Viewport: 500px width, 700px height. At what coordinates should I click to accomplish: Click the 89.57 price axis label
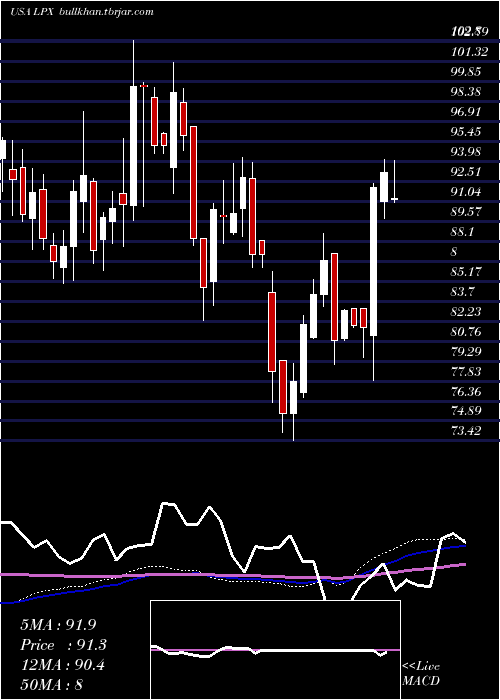[468, 212]
